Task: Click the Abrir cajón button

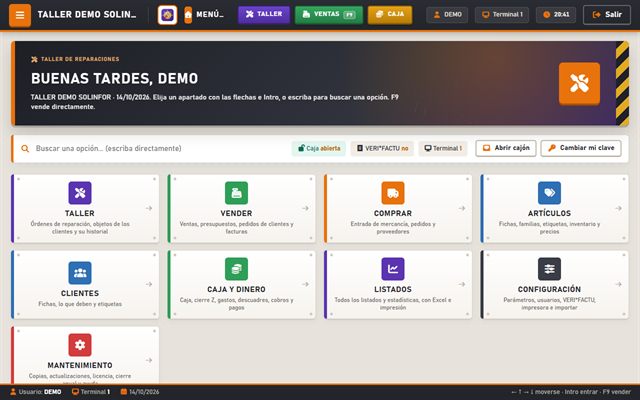Action: pyautogui.click(x=506, y=148)
